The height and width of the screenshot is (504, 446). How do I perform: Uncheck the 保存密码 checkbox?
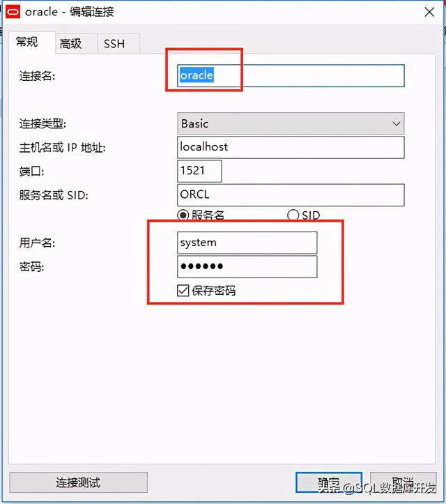pos(183,291)
